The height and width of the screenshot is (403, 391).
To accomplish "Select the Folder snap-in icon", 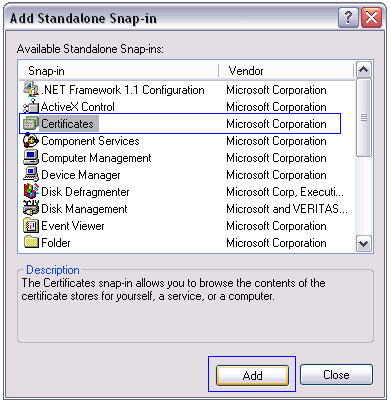I will point(31,242).
